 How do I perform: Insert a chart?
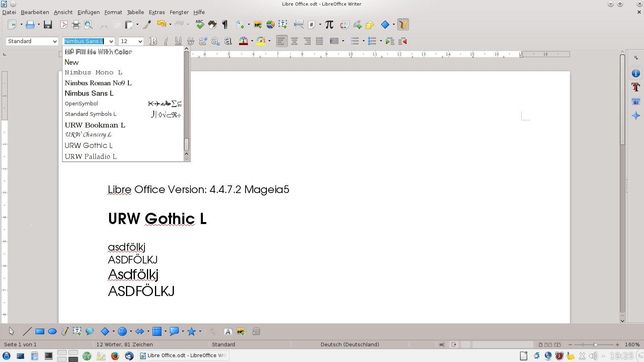click(270, 25)
